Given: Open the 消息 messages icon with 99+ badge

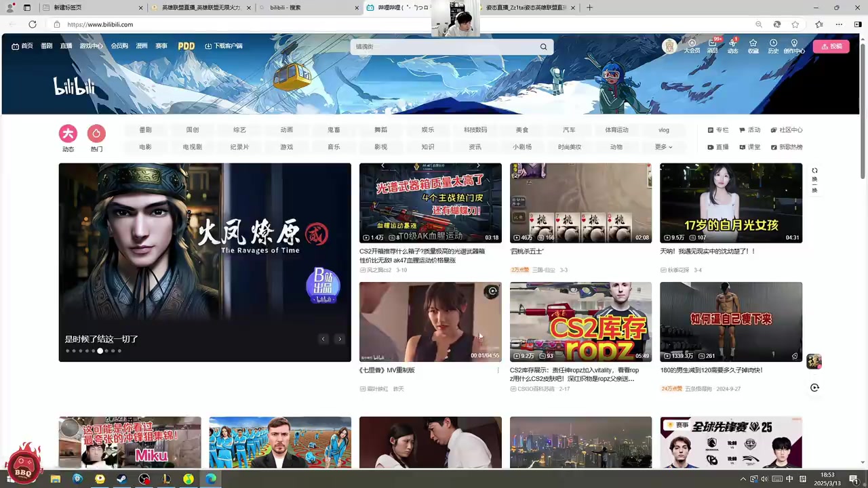Looking at the screenshot, I should [x=712, y=44].
